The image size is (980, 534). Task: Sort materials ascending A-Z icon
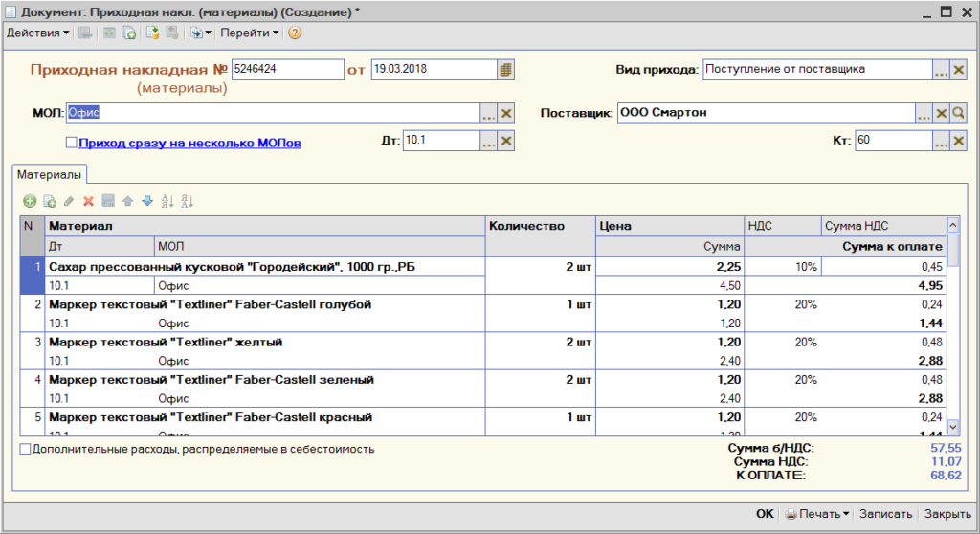pos(167,201)
